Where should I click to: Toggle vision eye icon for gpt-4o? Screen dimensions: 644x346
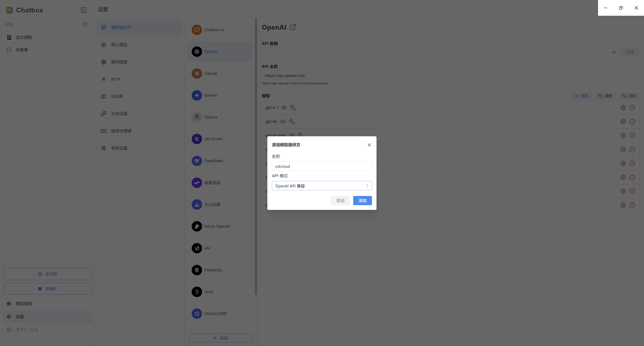pyautogui.click(x=283, y=122)
